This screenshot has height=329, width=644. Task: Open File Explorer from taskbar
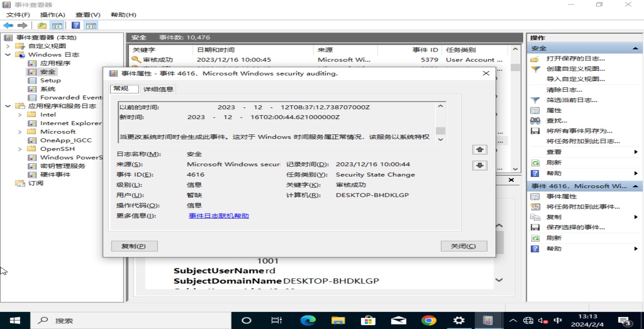coord(338,320)
